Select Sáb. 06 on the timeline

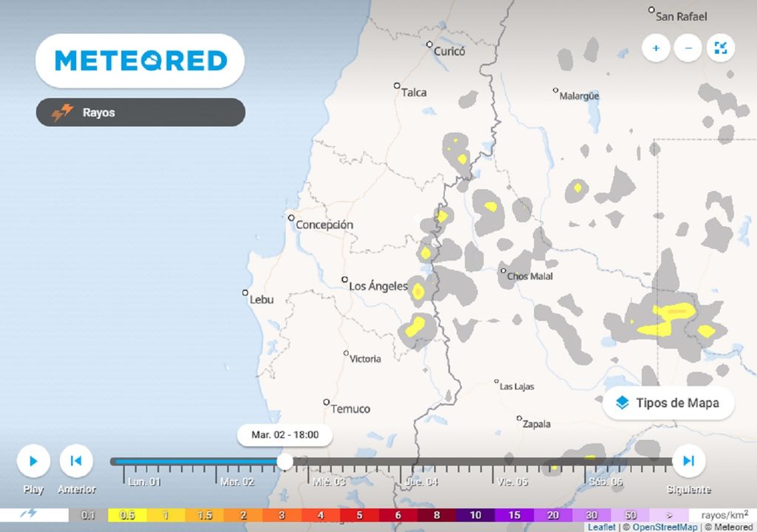(605, 481)
